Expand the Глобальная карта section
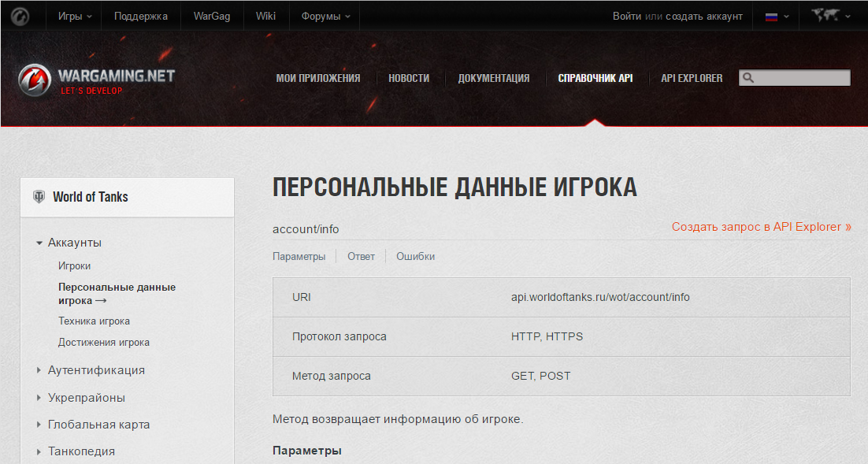The height and width of the screenshot is (464, 868). coord(93,425)
